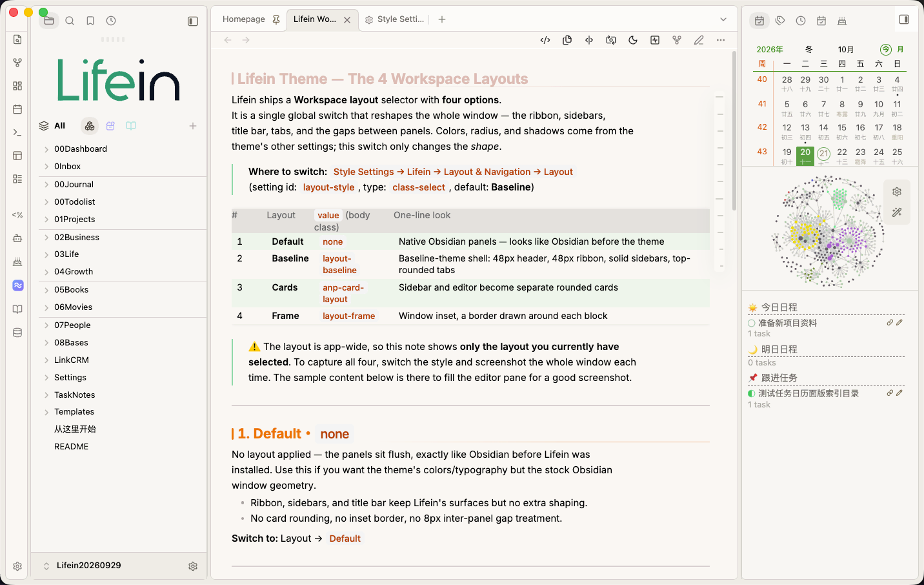Image resolution: width=924 pixels, height=585 pixels.
Task: Open the Templater '<%' ribbon icon
Action: point(17,215)
